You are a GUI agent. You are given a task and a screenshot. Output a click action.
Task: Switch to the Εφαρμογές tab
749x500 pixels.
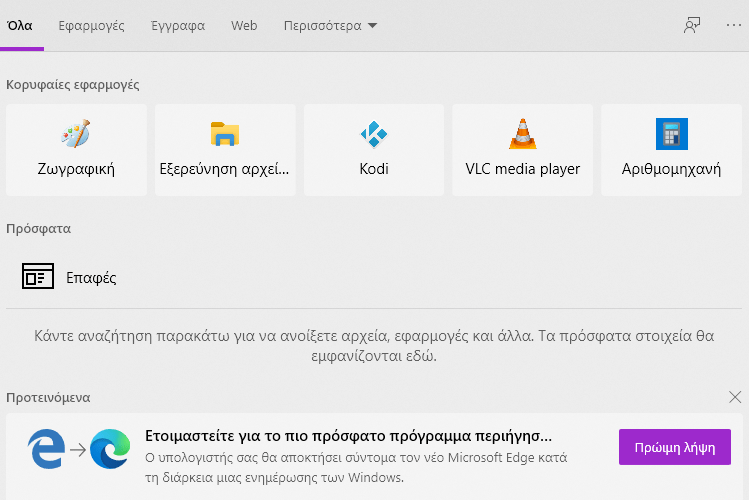tap(91, 26)
